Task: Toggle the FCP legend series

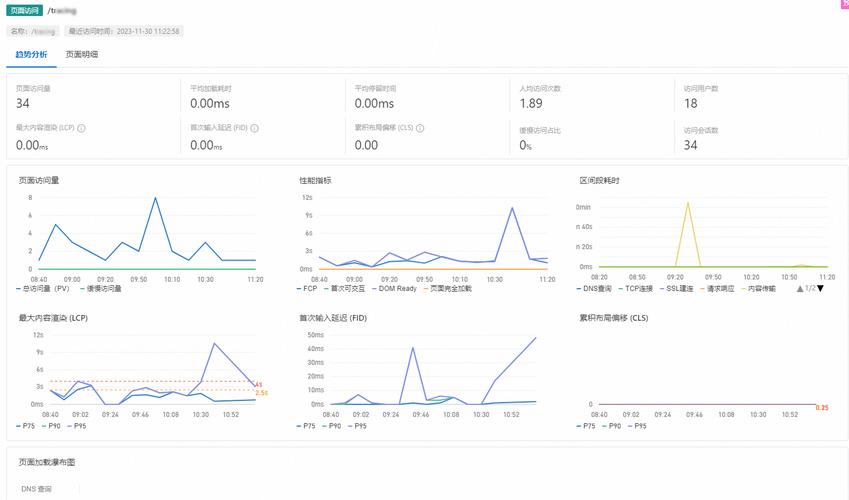Action: (307, 289)
